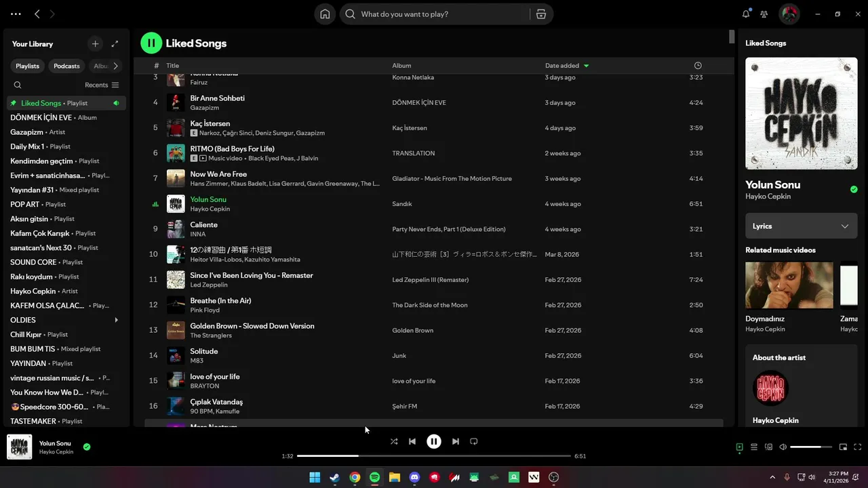The width and height of the screenshot is (868, 488).
Task: Open Liked Songs in the library
Action: [x=66, y=103]
